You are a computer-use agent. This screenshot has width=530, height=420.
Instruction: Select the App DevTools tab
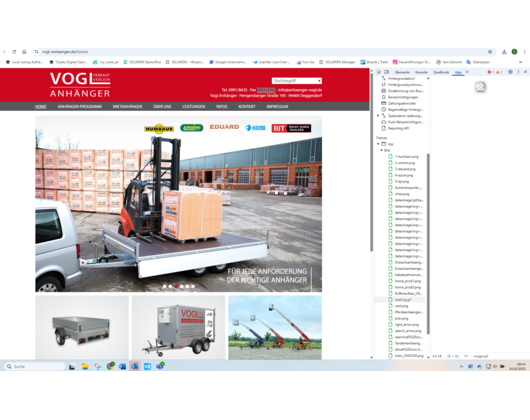point(458,72)
